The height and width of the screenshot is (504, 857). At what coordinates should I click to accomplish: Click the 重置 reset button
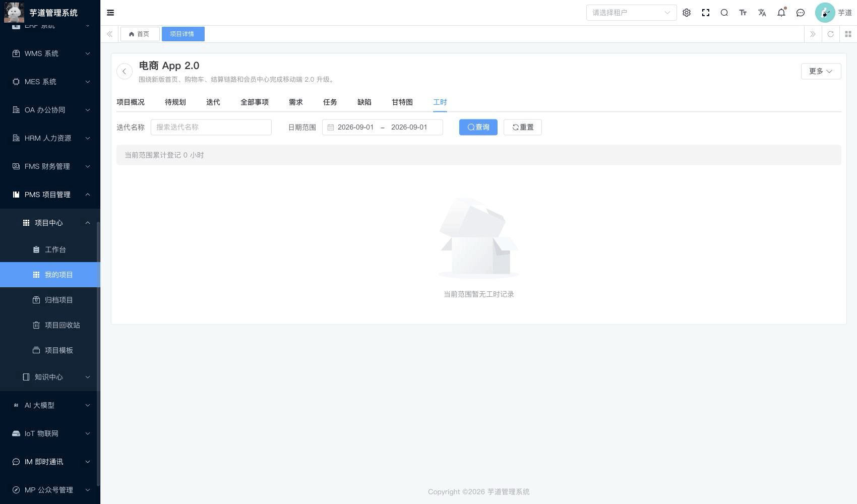click(x=523, y=127)
